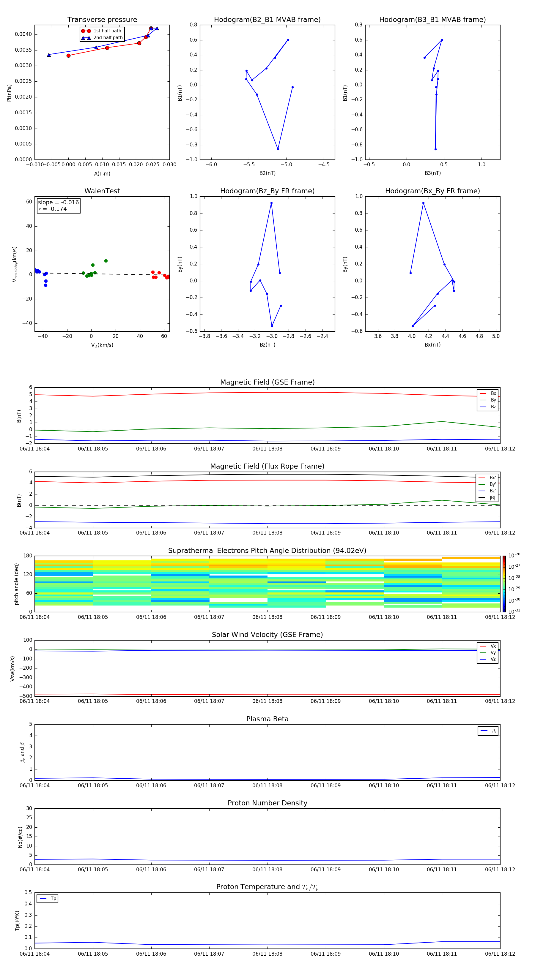Click the "Transverse pressure" plot title
Viewport: 535px width, 980px height.
102,20
